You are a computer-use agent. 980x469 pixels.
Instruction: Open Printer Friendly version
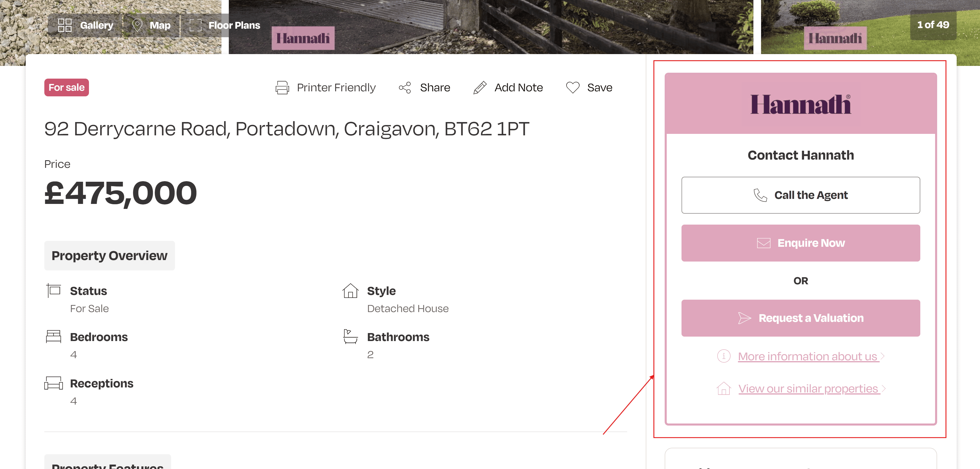pos(326,87)
